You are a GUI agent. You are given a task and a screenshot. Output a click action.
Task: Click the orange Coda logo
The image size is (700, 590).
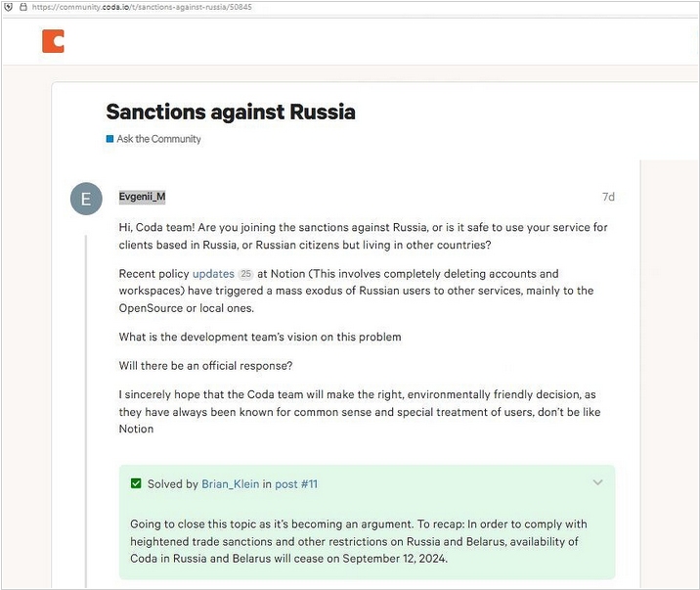[x=53, y=41]
